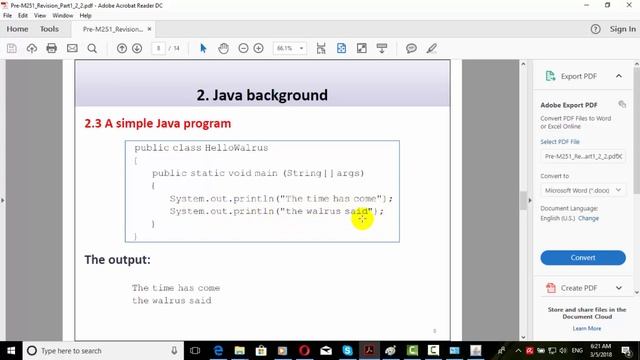Click the document vertical scrollbar thumb

(523, 200)
